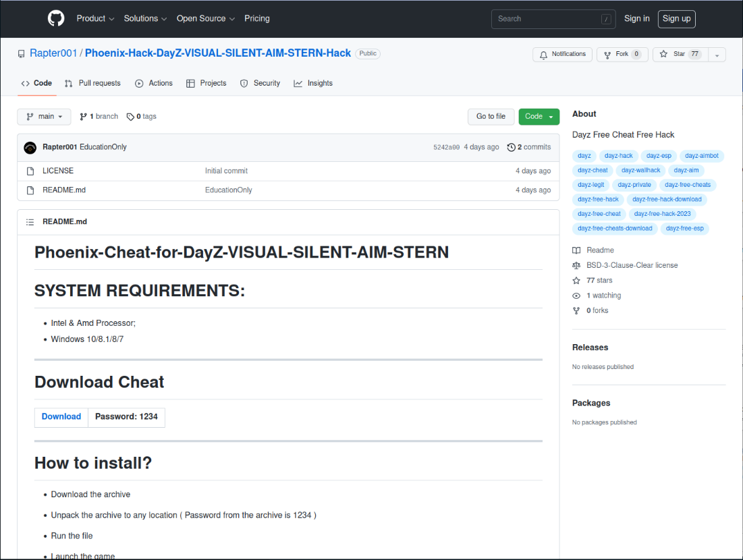The width and height of the screenshot is (743, 560).
Task: Switch to the Security tab
Action: pos(260,84)
